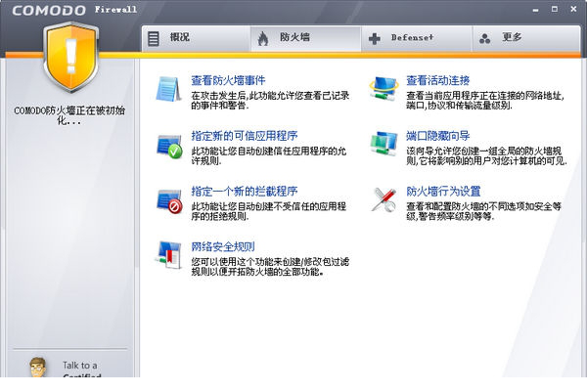Click the firewall events description text
The height and width of the screenshot is (392, 587).
click(270, 101)
